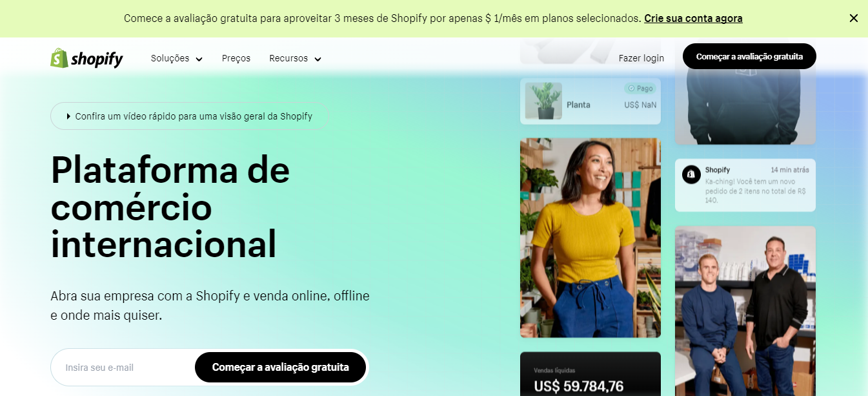Click the two men in warehouse photo

(x=745, y=311)
